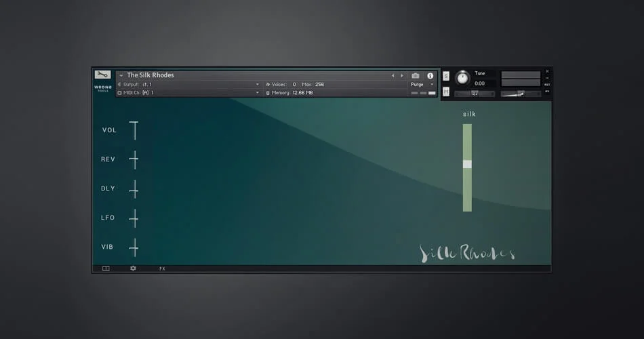
Task: Toggle the Mute M button
Action: click(446, 92)
